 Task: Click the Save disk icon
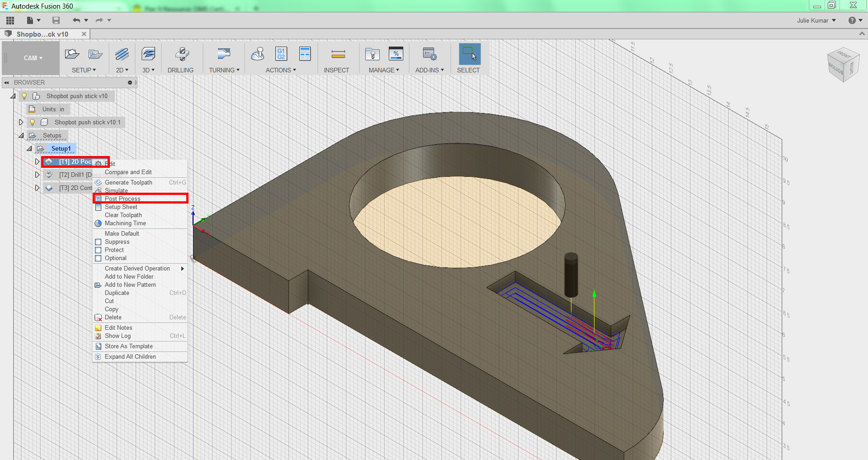pyautogui.click(x=56, y=20)
